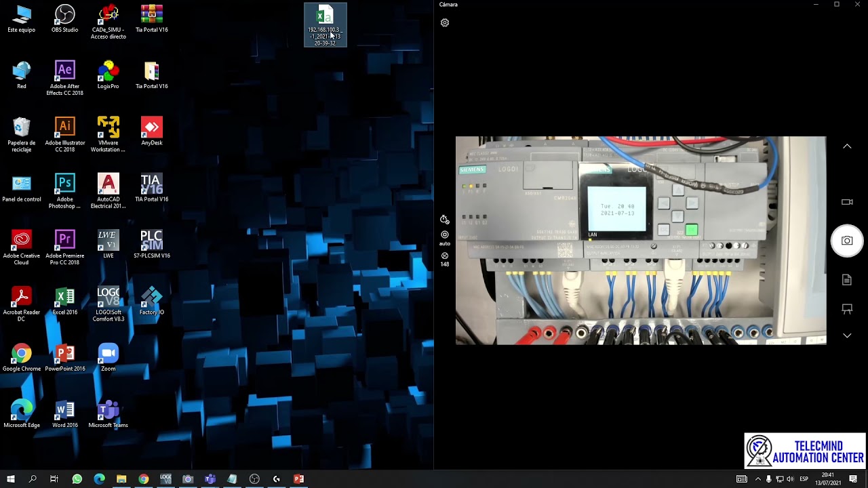Open the volume control in system tray
The image size is (868, 488).
(790, 479)
